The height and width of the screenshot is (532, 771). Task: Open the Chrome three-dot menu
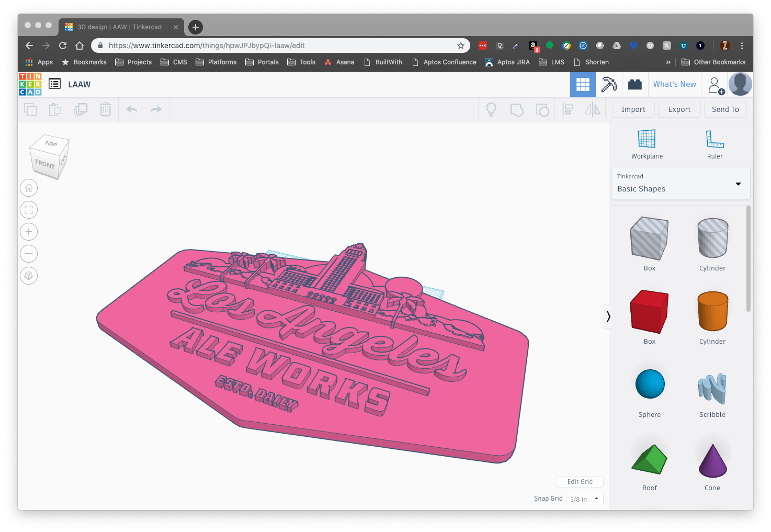pos(742,46)
